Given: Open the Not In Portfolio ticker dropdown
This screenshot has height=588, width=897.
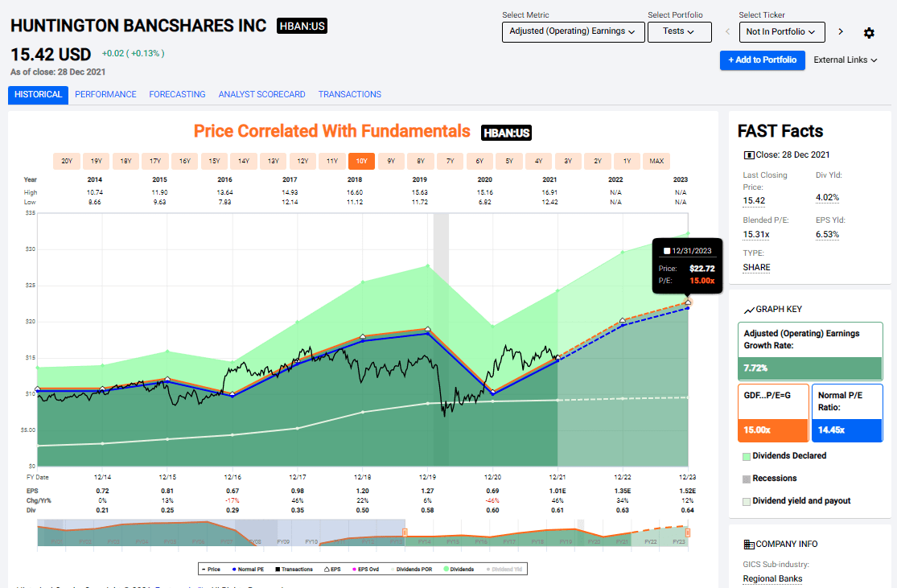Looking at the screenshot, I should (781, 32).
